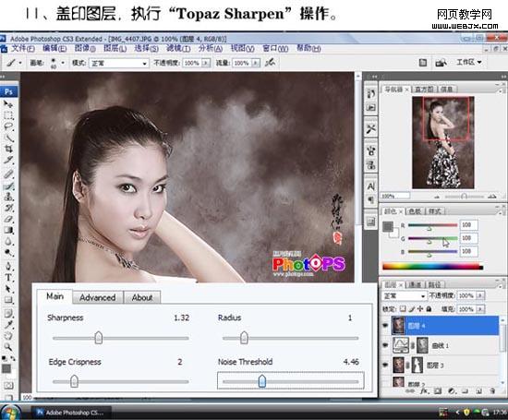508x420 pixels.
Task: Toggle lock all padlock icon
Action: pos(429,309)
